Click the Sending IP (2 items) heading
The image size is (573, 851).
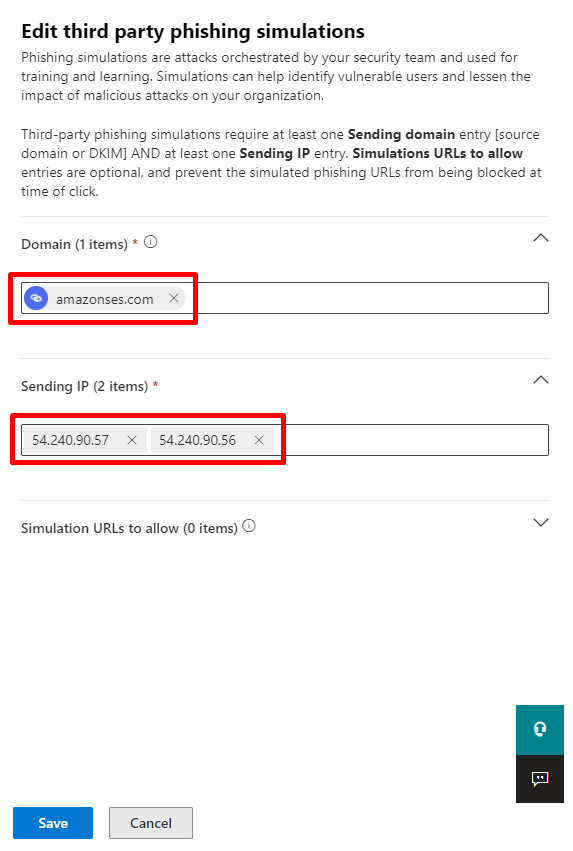point(85,386)
